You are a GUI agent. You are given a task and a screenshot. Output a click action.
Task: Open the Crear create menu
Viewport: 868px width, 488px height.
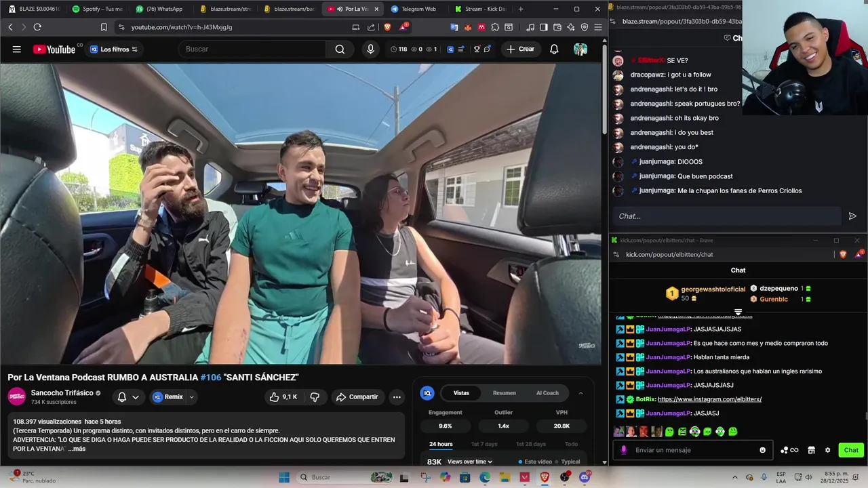tap(520, 49)
